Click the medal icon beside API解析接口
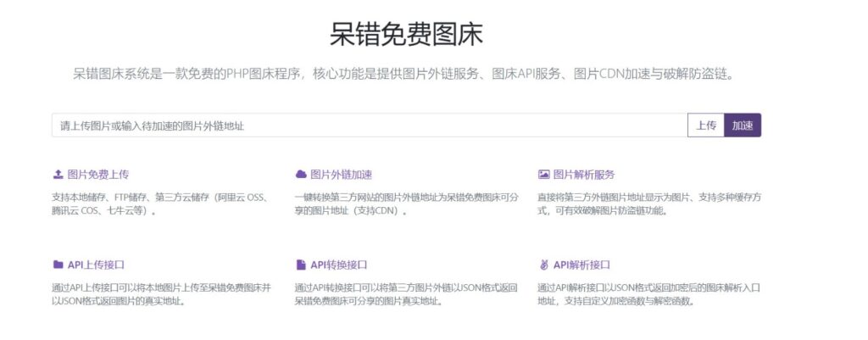This screenshot has width=868, height=340. point(543,265)
